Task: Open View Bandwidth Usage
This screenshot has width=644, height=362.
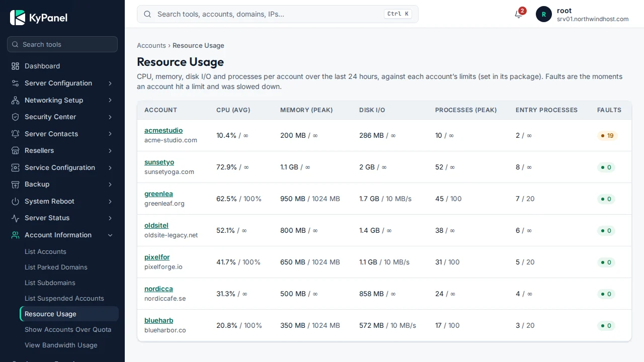Action: 61,345
